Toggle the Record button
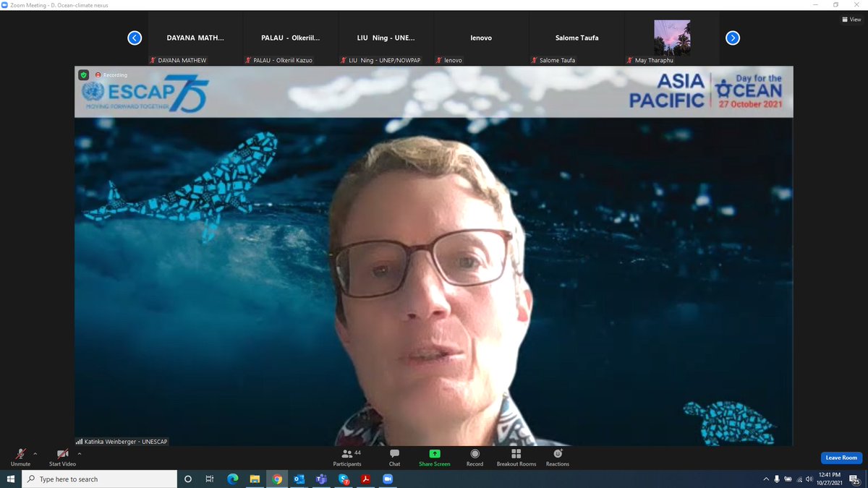The width and height of the screenshot is (868, 488). tap(475, 457)
